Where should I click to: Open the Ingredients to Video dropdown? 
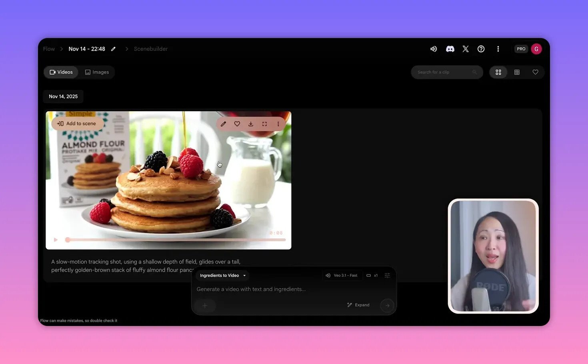point(222,275)
